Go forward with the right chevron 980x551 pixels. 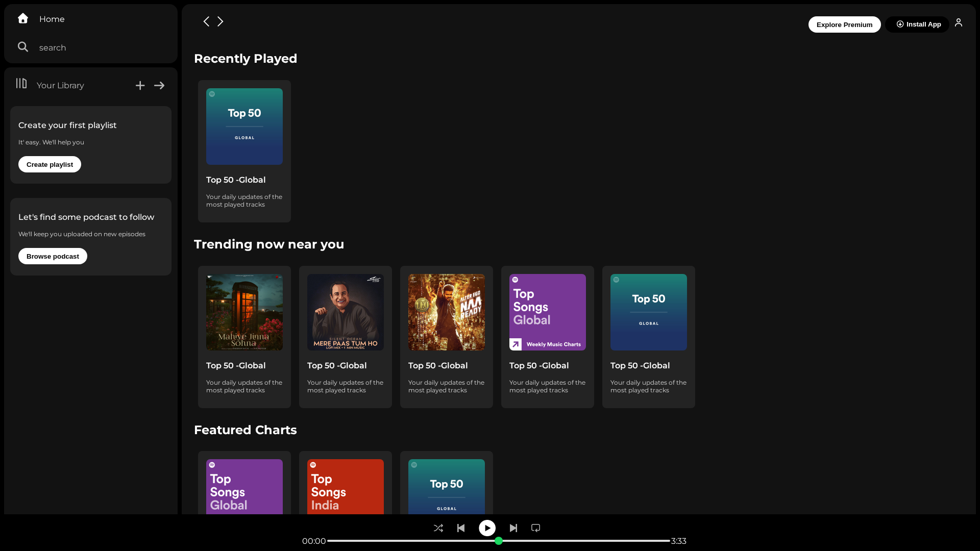(220, 21)
